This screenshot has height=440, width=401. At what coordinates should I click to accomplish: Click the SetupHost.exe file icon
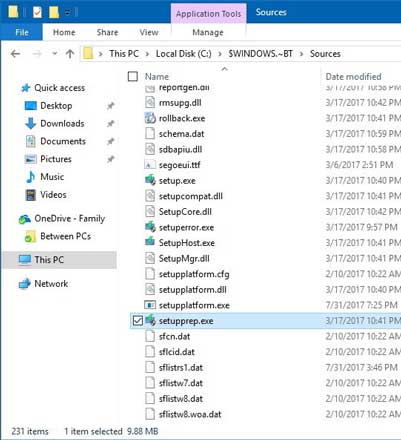click(x=150, y=242)
